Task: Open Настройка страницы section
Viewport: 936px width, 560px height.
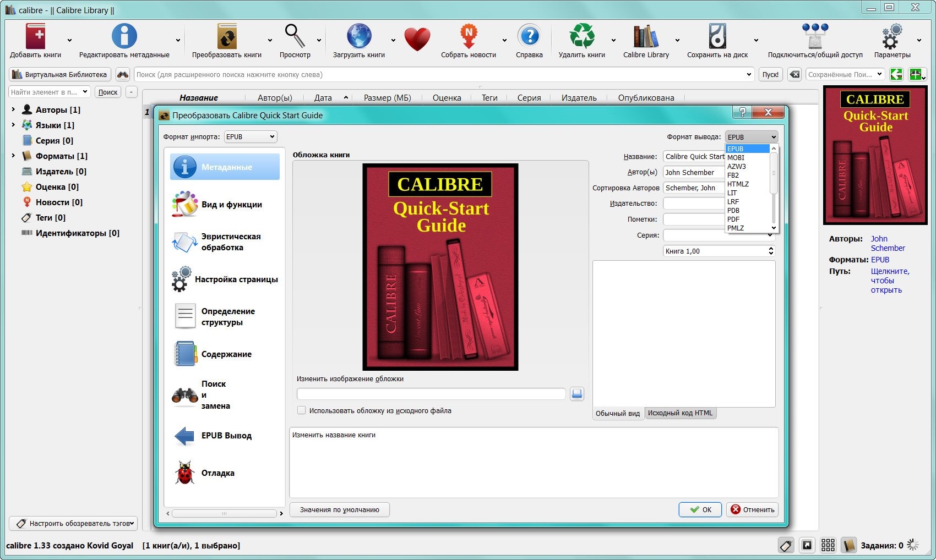Action: point(225,279)
